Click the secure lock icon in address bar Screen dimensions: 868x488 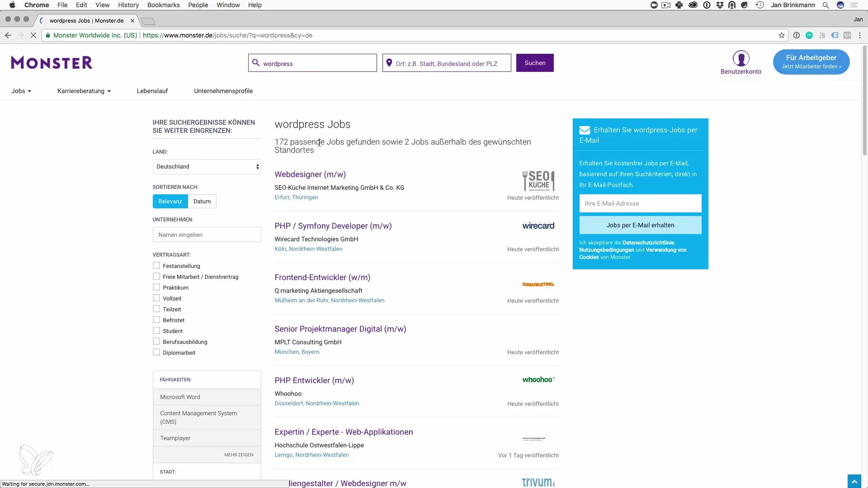(x=47, y=35)
